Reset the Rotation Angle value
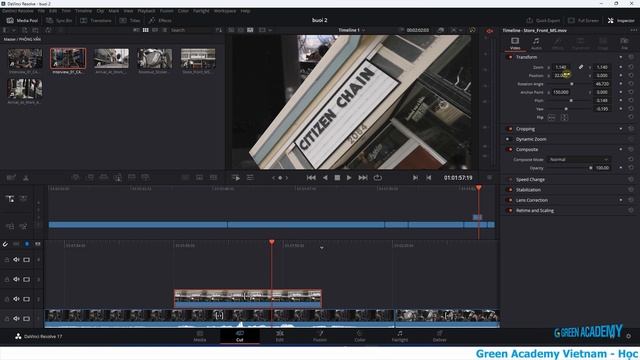This screenshot has width=640, height=360. (x=631, y=84)
